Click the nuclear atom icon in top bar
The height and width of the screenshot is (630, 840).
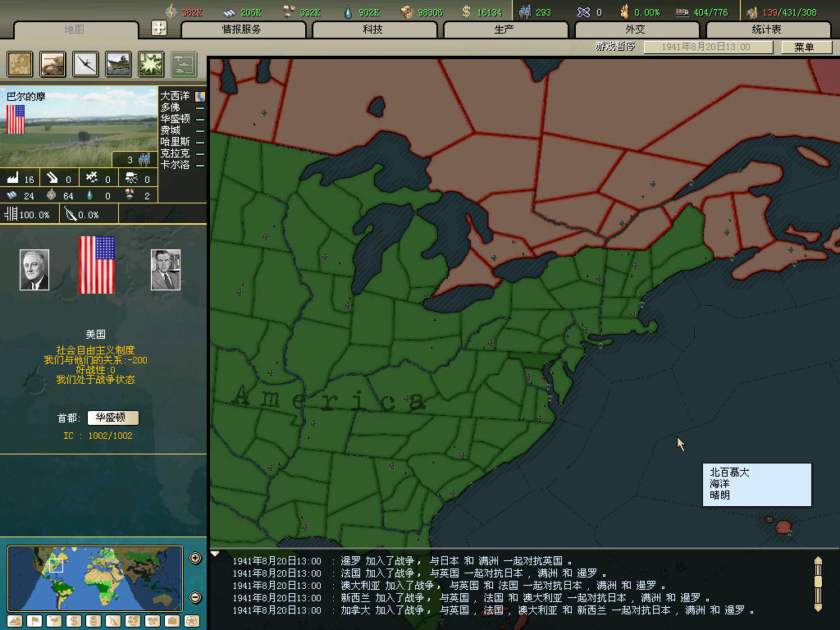click(x=583, y=11)
